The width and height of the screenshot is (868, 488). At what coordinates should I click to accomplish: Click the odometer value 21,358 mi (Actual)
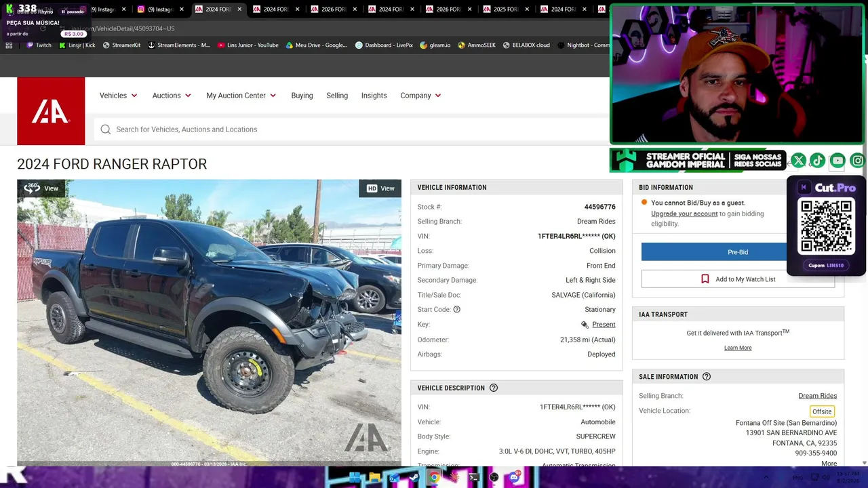(588, 340)
